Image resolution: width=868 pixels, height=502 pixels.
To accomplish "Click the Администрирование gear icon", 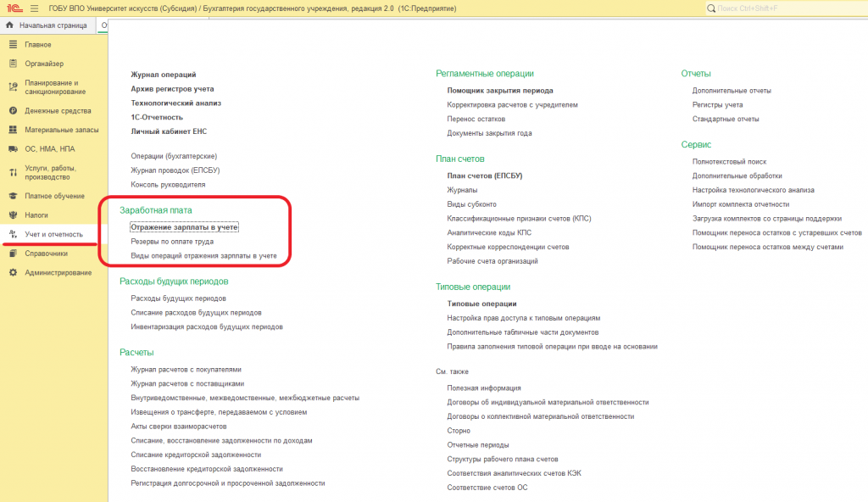I will tap(13, 272).
